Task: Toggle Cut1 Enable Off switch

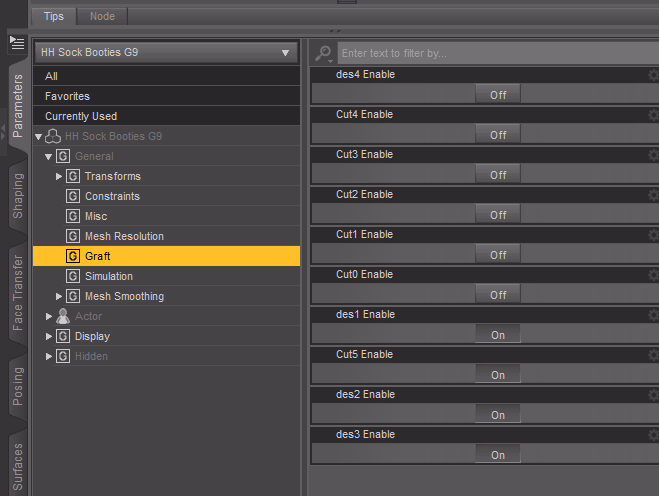Action: 498,254
